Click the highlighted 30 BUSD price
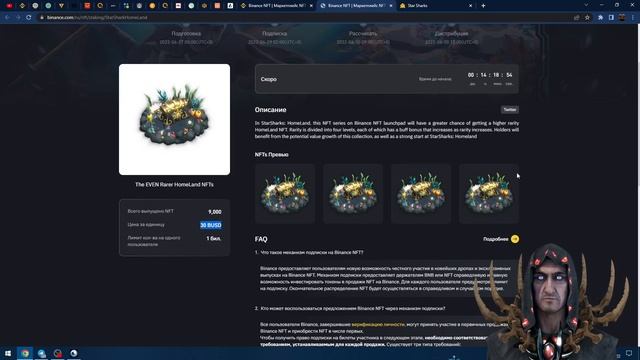Viewport: 640px width, 360px height. click(x=211, y=225)
